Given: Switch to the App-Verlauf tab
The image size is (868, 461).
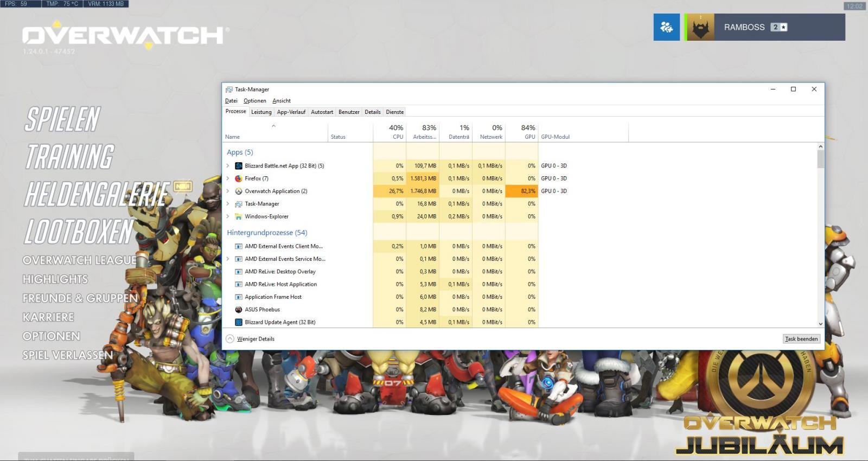Looking at the screenshot, I should pos(291,112).
